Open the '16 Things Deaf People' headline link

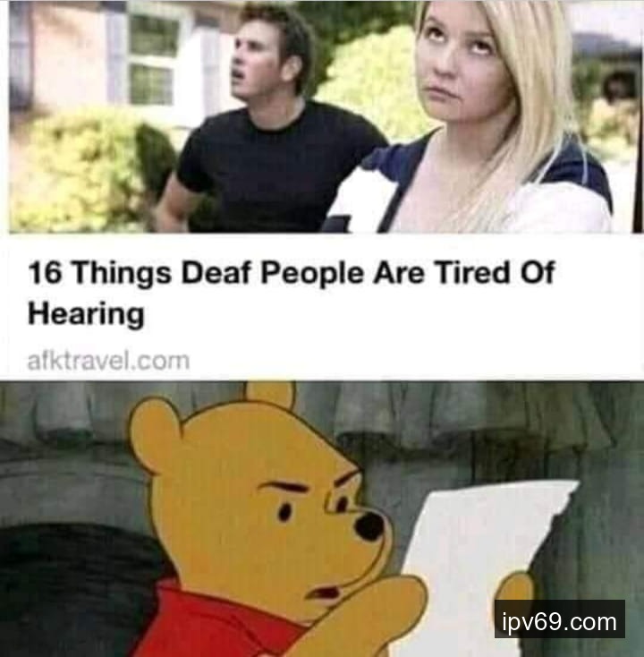click(x=292, y=293)
